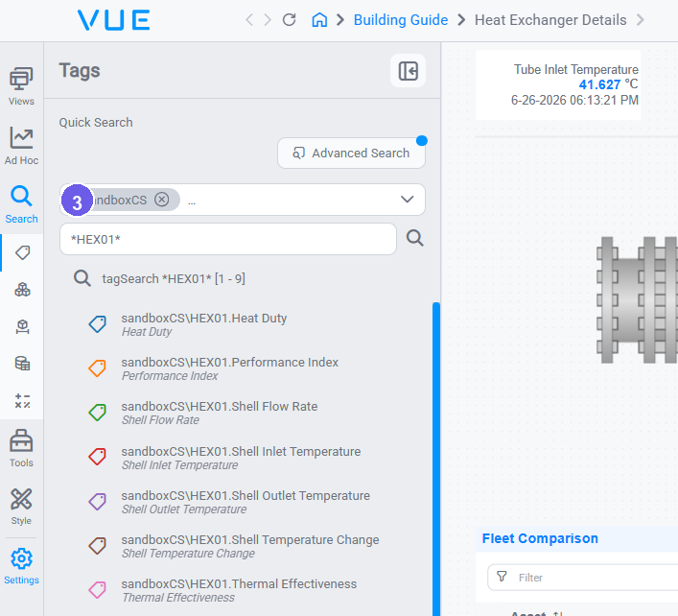The image size is (678, 616).
Task: Open the database search icon in sidebar
Action: tap(22, 364)
